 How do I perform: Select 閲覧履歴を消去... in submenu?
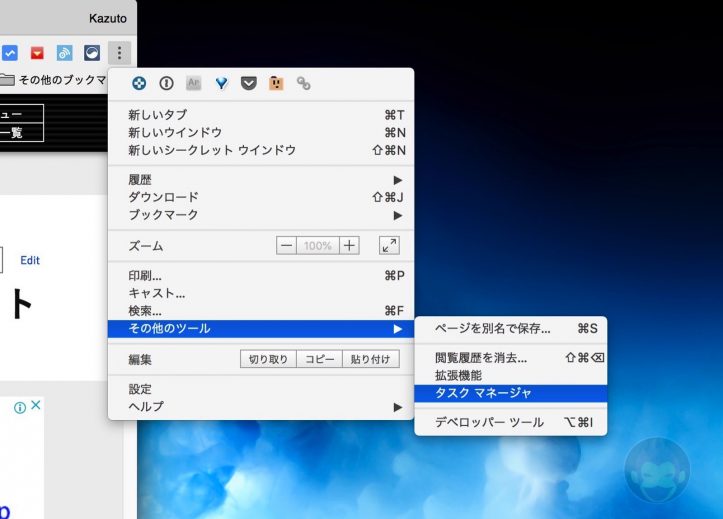tap(511, 358)
